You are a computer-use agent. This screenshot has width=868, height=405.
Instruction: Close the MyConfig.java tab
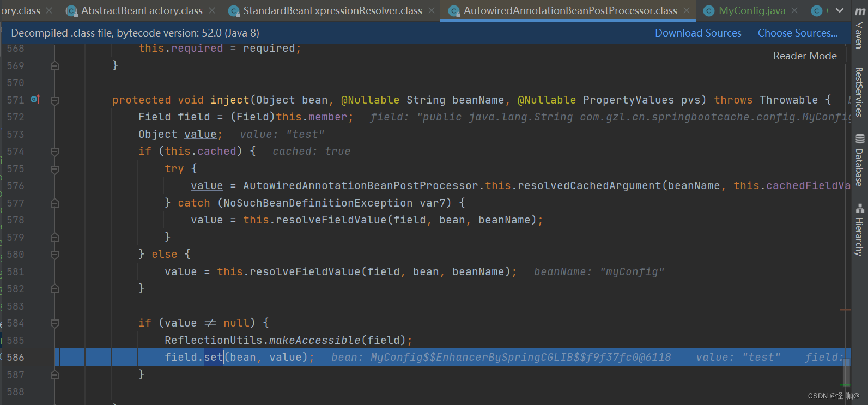794,10
